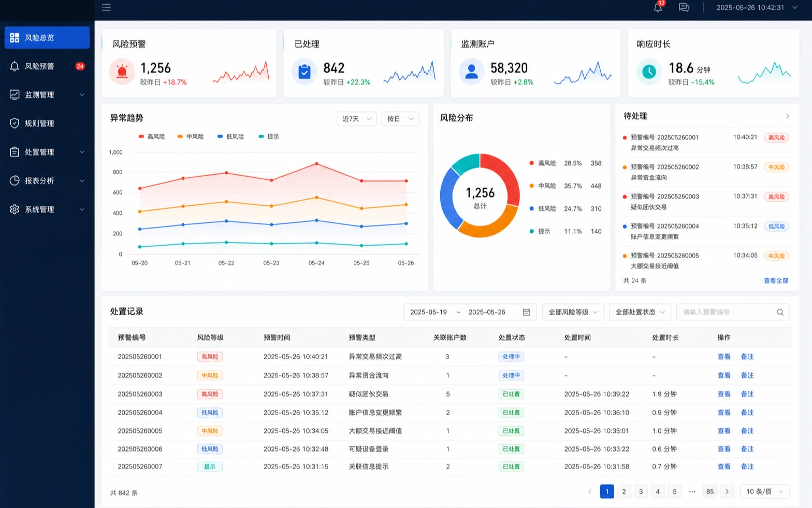812x508 pixels.
Task: Open the messages chat icon in header
Action: click(684, 7)
